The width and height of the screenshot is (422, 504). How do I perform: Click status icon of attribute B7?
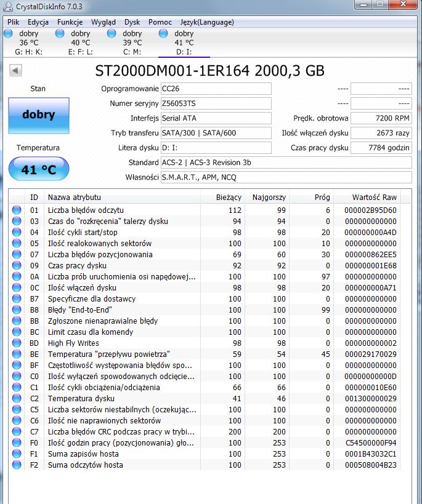17,299
